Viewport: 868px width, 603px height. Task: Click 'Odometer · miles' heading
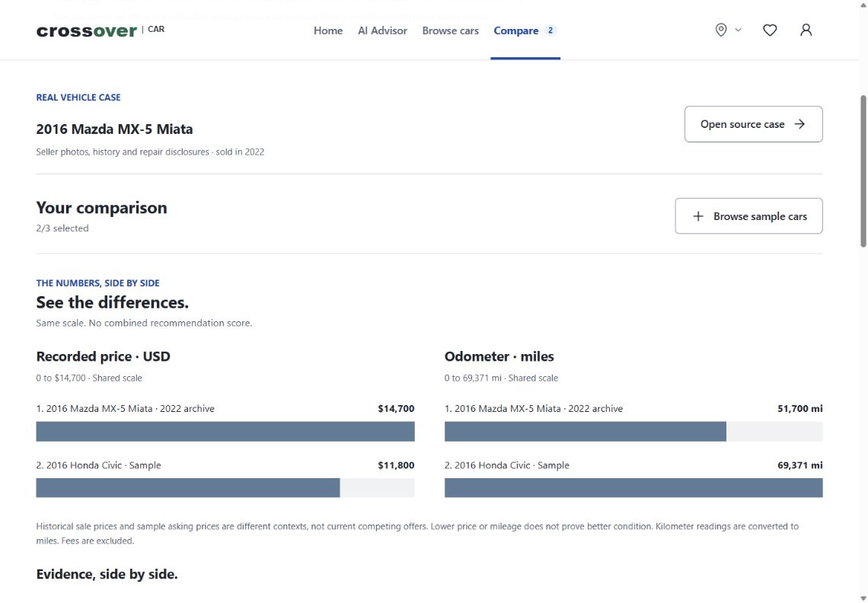click(x=499, y=356)
